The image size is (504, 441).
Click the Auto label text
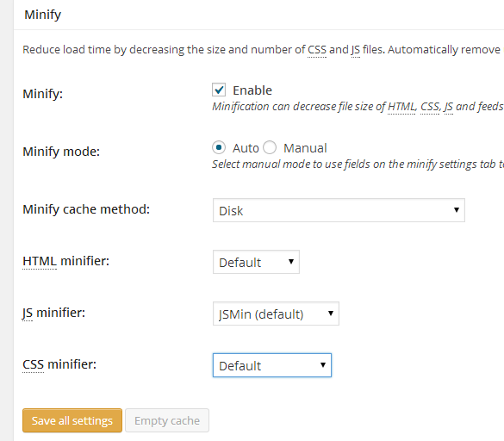point(246,148)
